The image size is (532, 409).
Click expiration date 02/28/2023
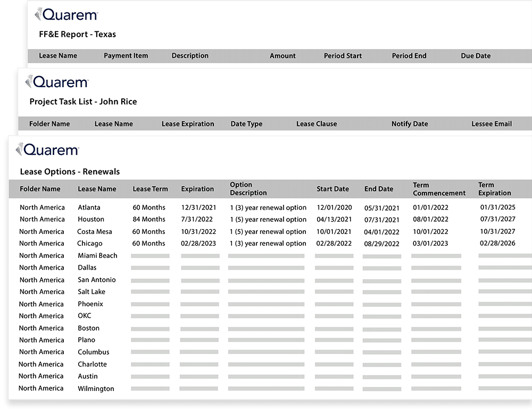pos(198,244)
